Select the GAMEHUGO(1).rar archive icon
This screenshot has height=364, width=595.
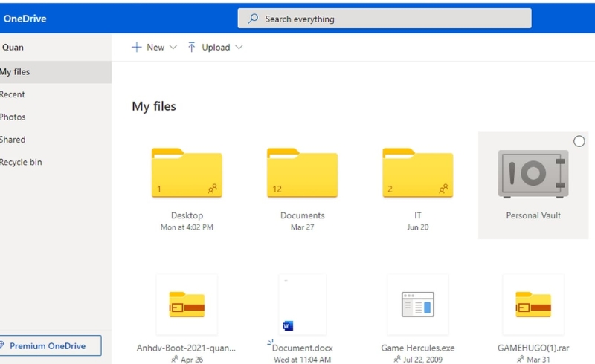tap(533, 305)
